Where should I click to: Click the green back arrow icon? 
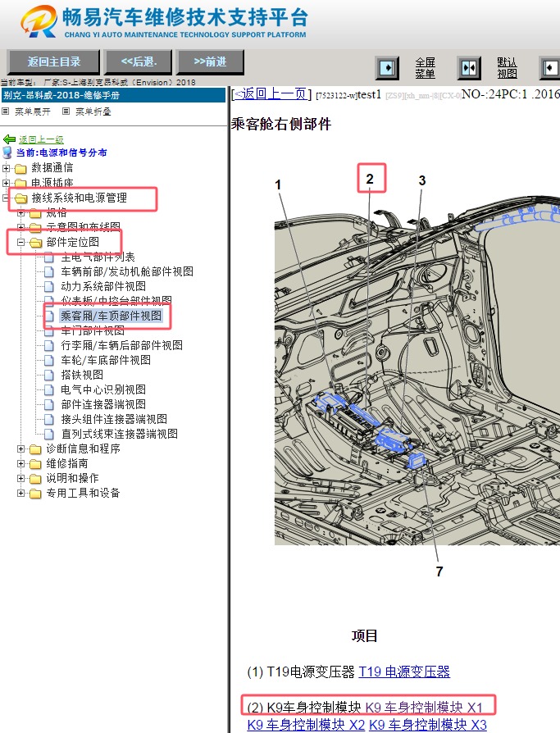point(9,139)
